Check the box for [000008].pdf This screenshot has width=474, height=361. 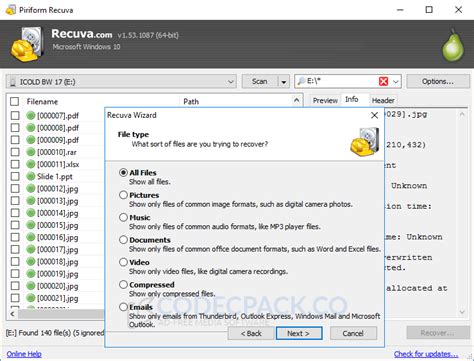15,128
